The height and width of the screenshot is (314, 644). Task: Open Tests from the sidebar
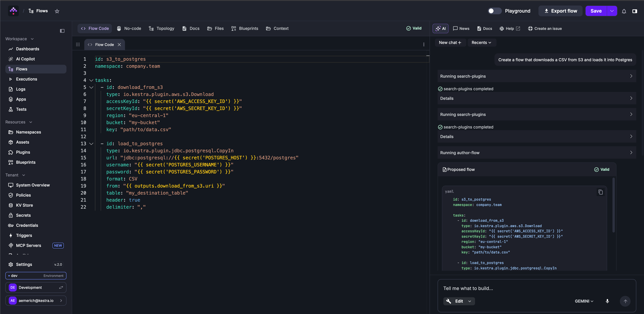[36, 109]
